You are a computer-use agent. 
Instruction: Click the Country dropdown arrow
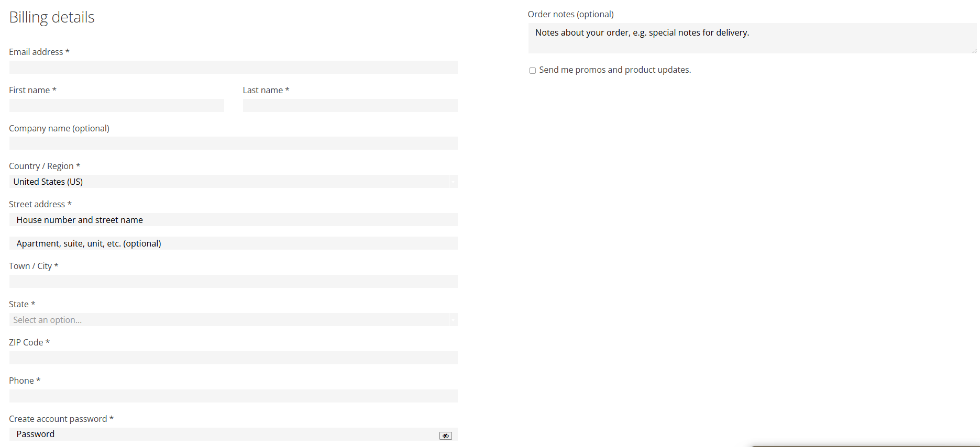pyautogui.click(x=453, y=182)
